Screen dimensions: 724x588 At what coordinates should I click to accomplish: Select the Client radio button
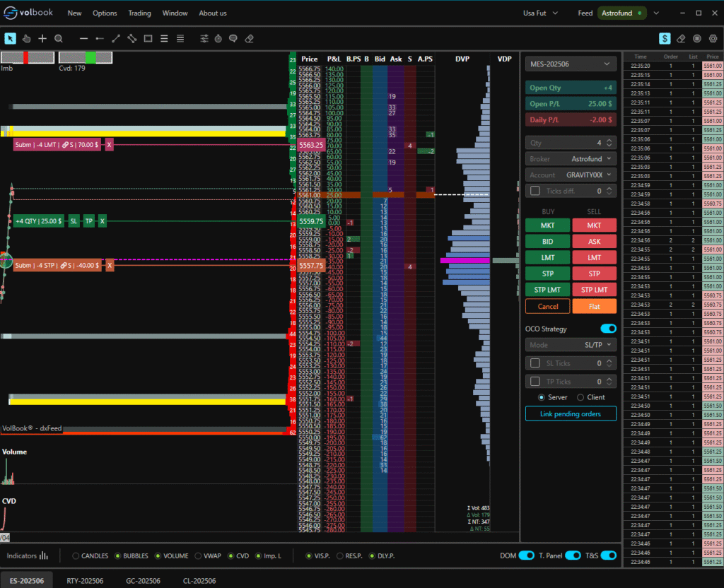(x=580, y=397)
